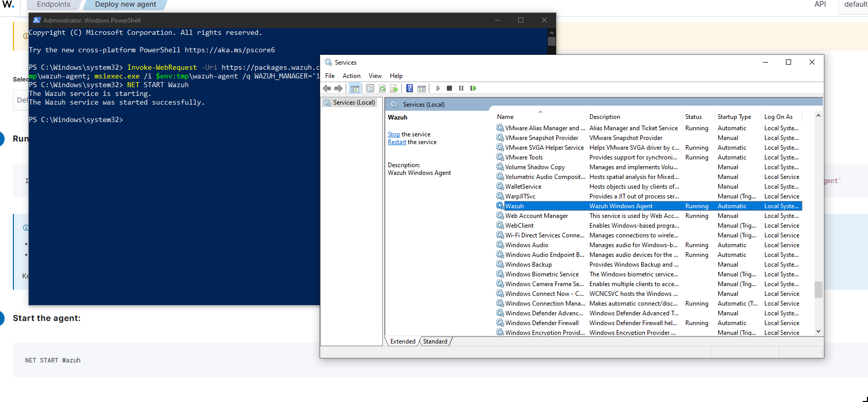
Task: Click PowerShell icon in its title bar
Action: (x=37, y=20)
